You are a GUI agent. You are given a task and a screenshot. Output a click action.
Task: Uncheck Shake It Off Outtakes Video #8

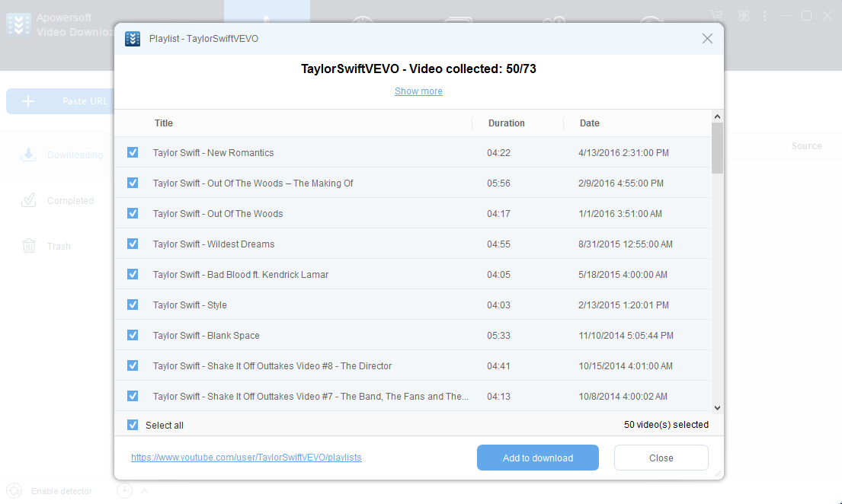click(133, 365)
